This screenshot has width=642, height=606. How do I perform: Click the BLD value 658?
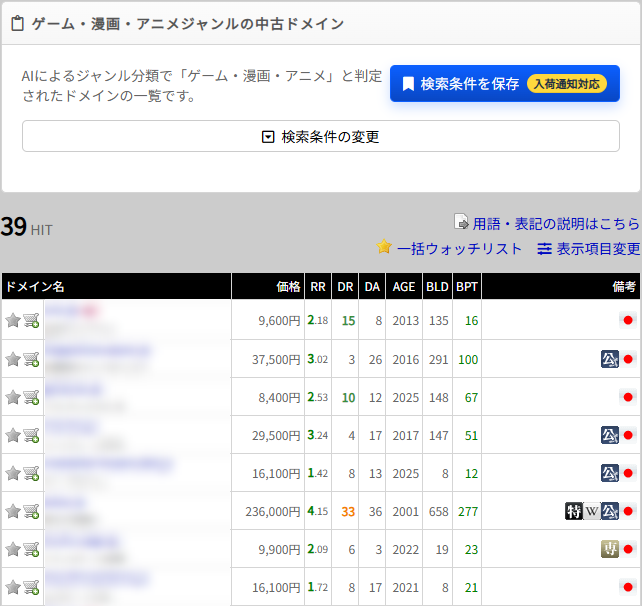(x=439, y=511)
